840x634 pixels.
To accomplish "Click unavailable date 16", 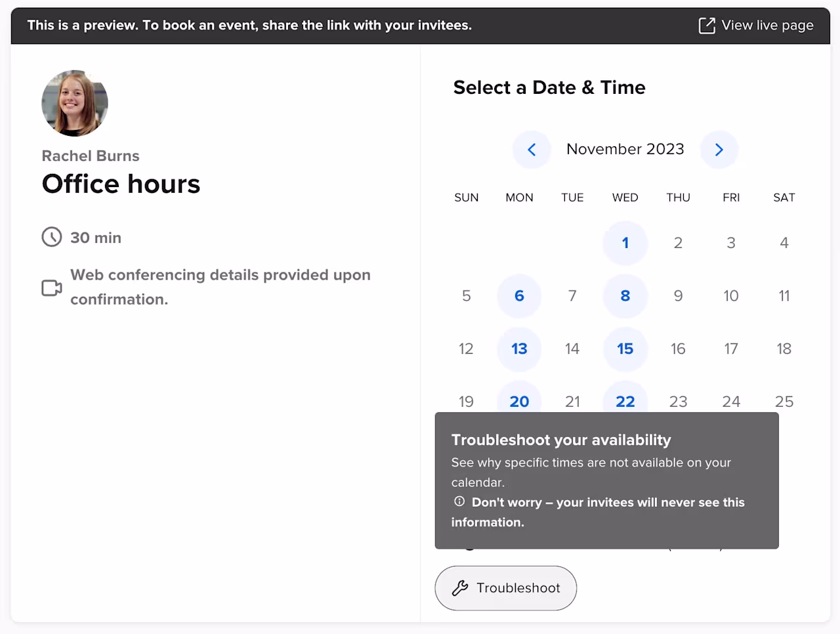I will point(678,349).
